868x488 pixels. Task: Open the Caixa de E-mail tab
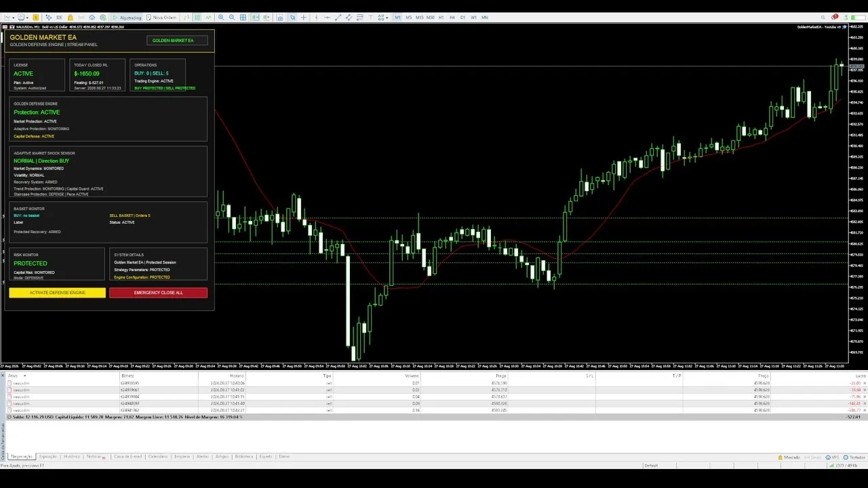[x=127, y=456]
